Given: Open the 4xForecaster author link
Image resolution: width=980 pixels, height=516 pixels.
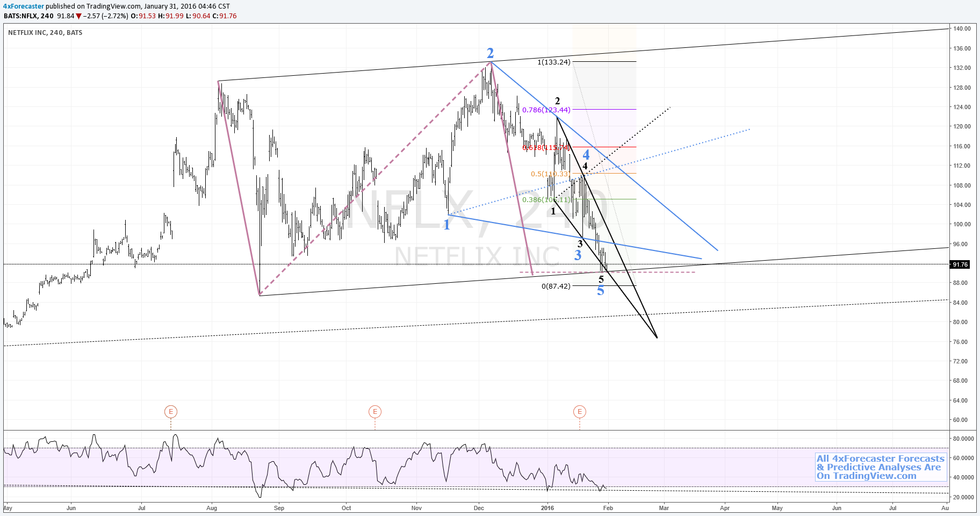Looking at the screenshot, I should 24,6.
